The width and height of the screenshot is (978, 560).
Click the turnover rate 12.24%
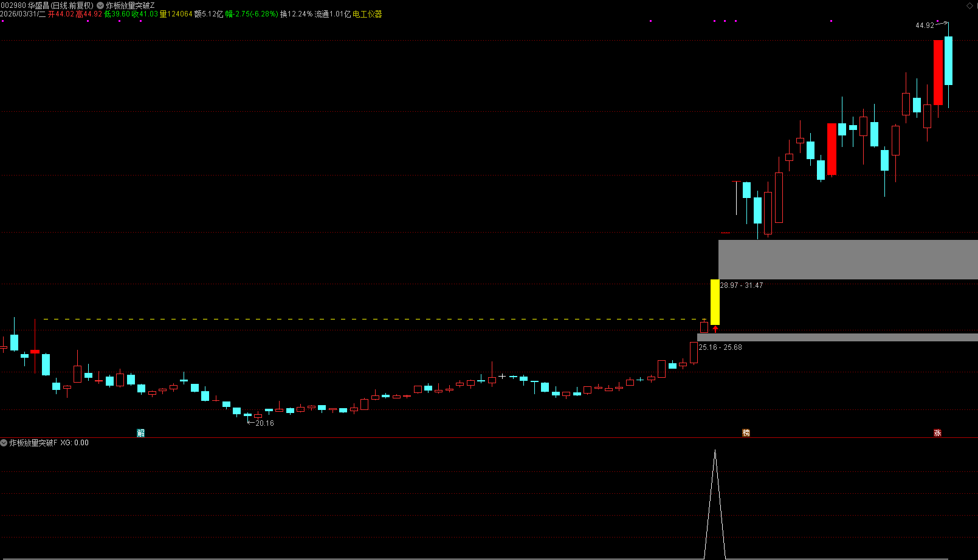(x=300, y=14)
